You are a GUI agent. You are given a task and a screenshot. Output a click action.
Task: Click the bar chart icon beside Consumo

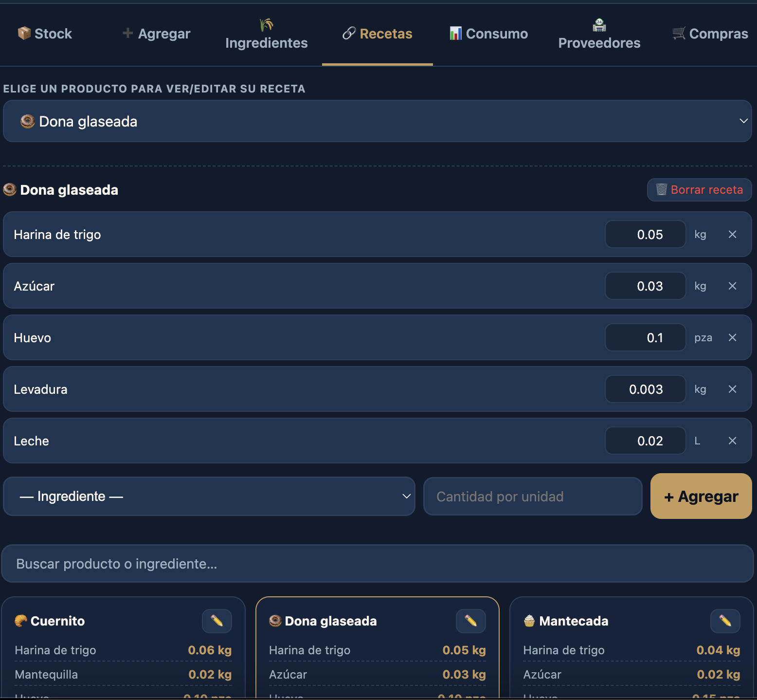pyautogui.click(x=455, y=33)
